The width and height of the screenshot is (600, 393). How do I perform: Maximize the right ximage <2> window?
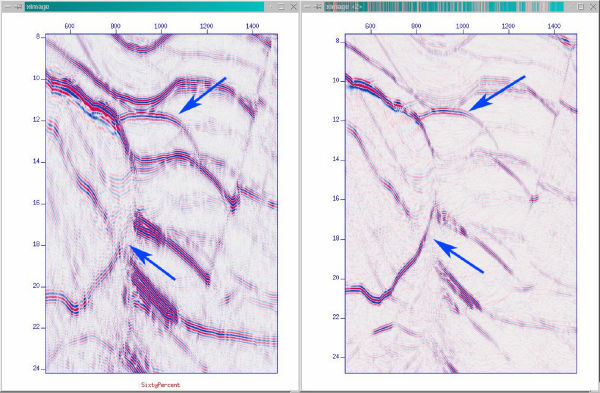click(580, 7)
